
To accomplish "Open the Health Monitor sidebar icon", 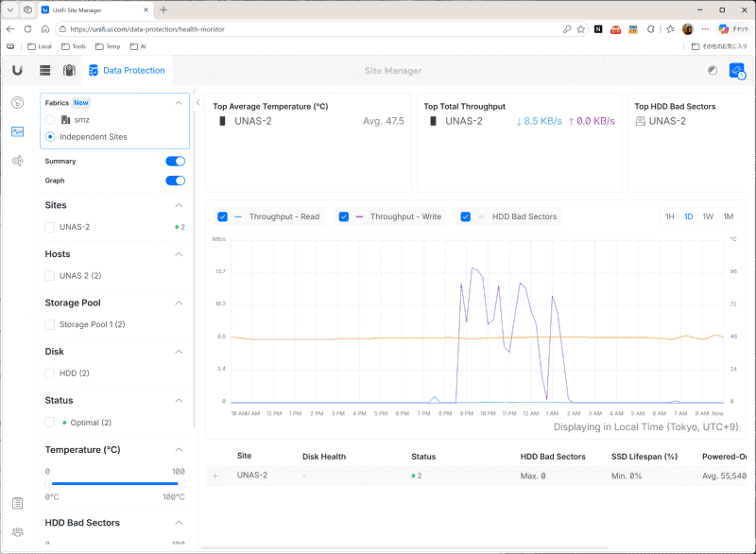I will pos(17,131).
